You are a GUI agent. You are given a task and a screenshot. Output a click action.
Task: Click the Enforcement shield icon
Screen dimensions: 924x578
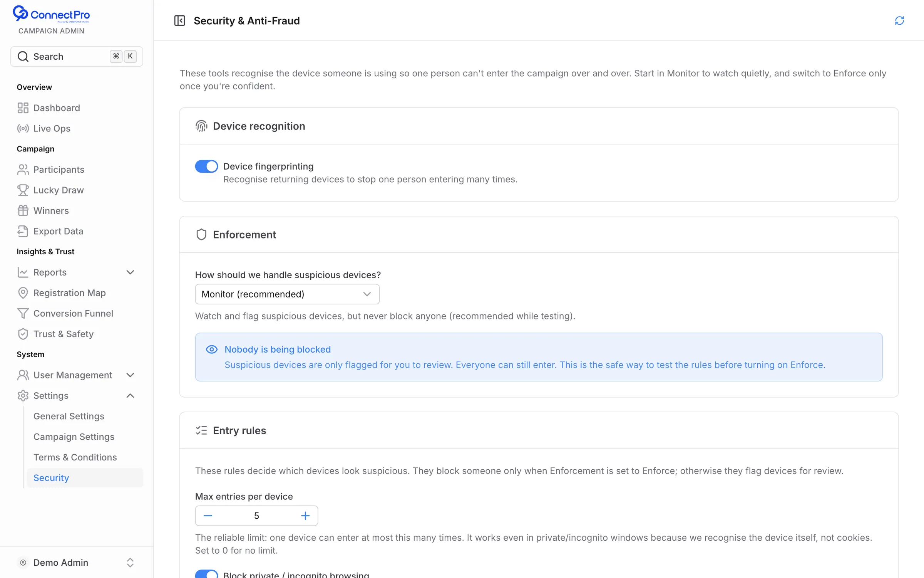tap(201, 234)
